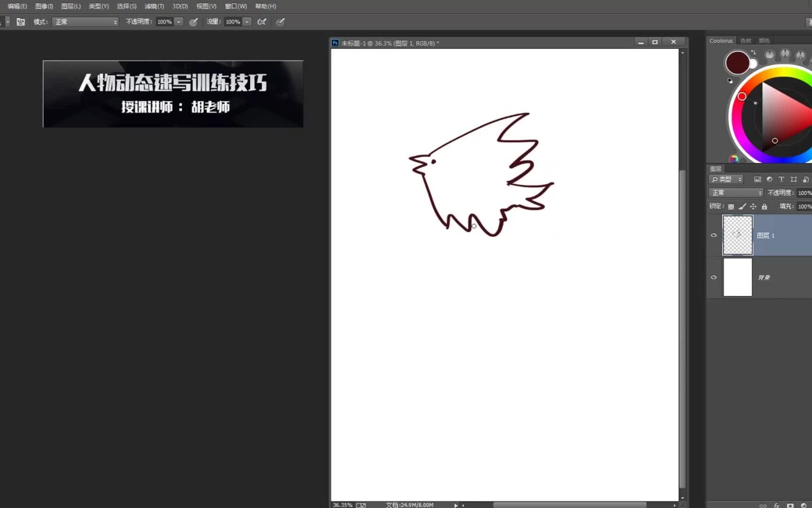Open the 选择(S) menu
Image resolution: width=812 pixels, height=508 pixels.
(x=126, y=6)
